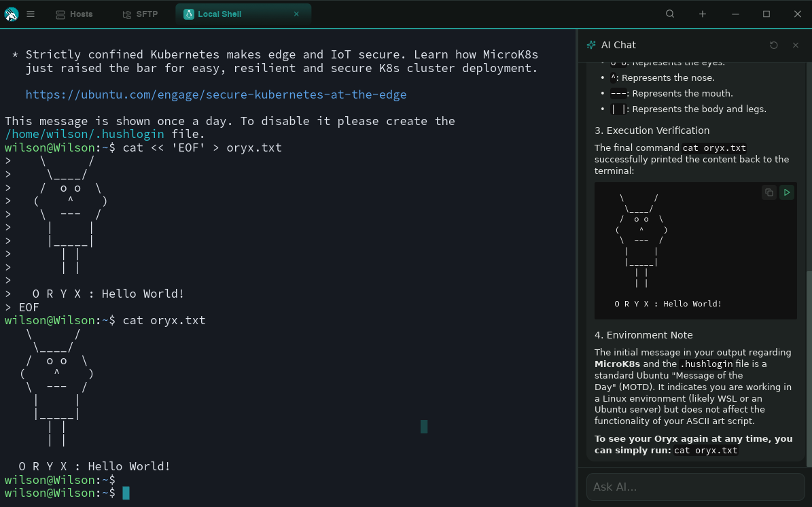Select the Local Shell tab
The image size is (812, 507).
(x=243, y=14)
